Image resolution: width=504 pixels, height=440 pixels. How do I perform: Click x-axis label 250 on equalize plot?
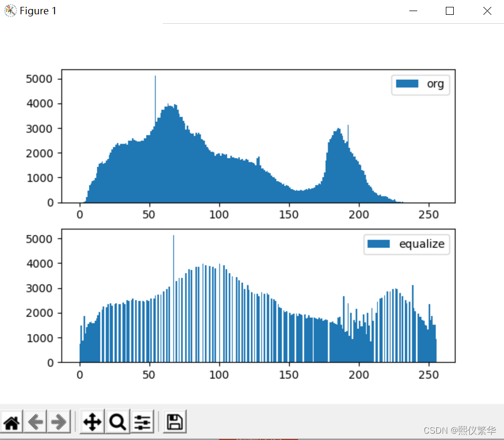pos(428,375)
